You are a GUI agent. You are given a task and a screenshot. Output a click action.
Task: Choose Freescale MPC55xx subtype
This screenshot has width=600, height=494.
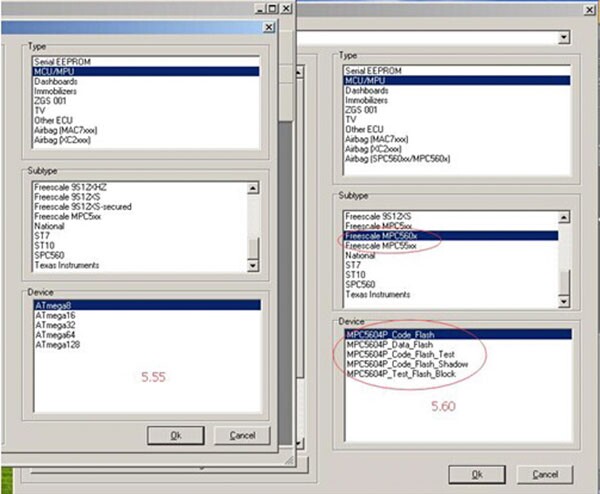(x=382, y=245)
